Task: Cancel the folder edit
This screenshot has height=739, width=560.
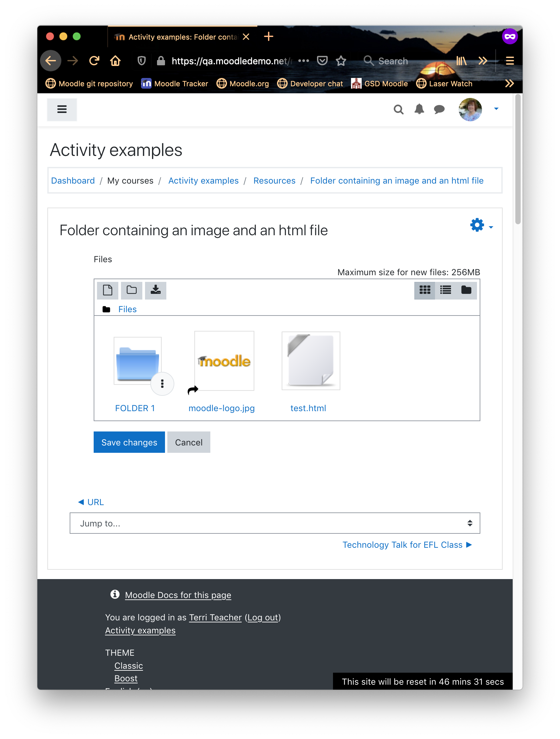Action: 189,442
